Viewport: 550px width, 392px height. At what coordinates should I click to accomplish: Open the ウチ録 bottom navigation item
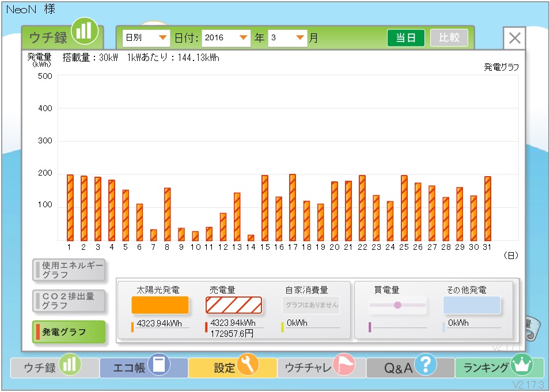pyautogui.click(x=54, y=367)
